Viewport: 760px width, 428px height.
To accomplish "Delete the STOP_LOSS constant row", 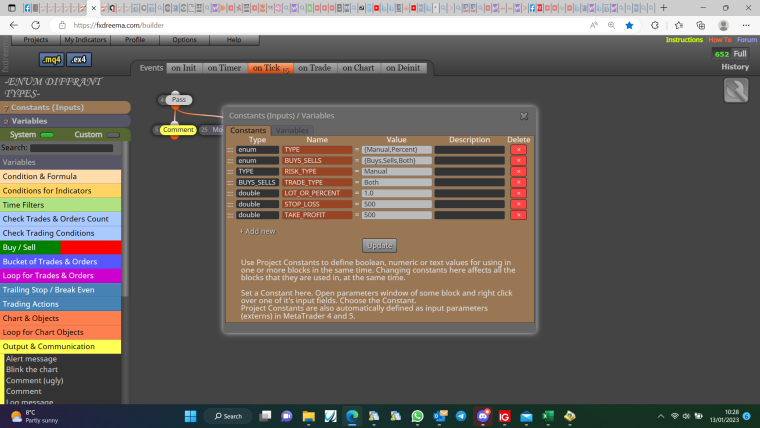I will click(x=518, y=204).
